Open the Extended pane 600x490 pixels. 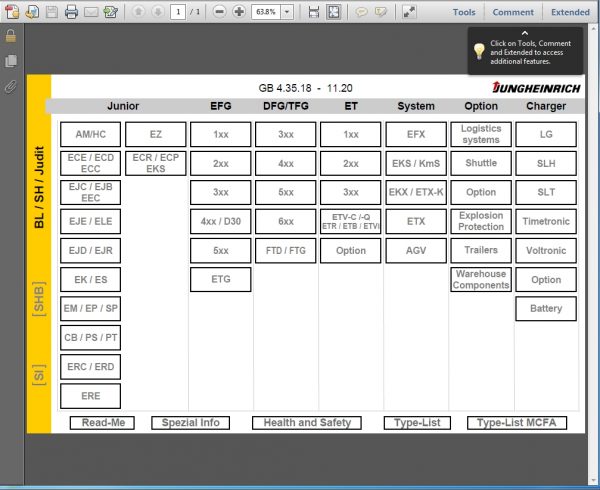click(570, 12)
